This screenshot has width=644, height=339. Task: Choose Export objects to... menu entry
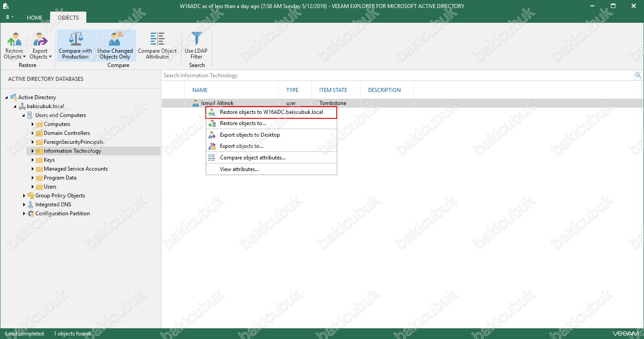point(271,146)
